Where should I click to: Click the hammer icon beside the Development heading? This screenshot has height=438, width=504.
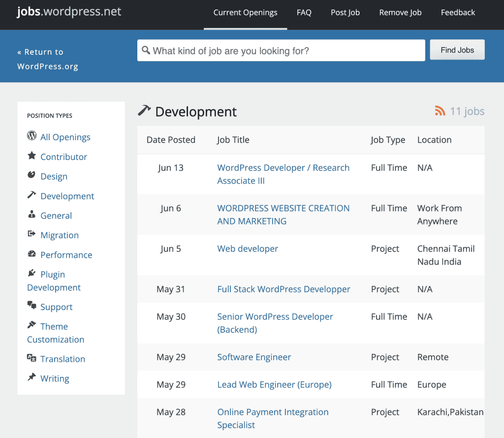pos(144,110)
